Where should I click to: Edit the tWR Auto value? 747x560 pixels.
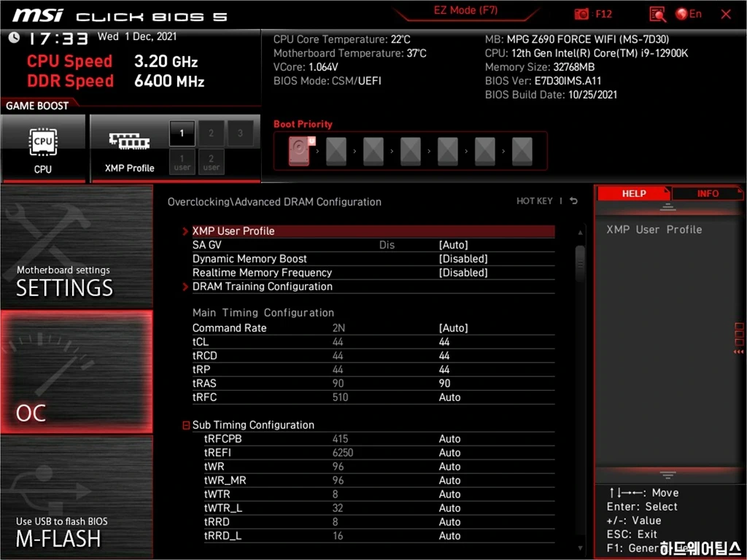449,466
